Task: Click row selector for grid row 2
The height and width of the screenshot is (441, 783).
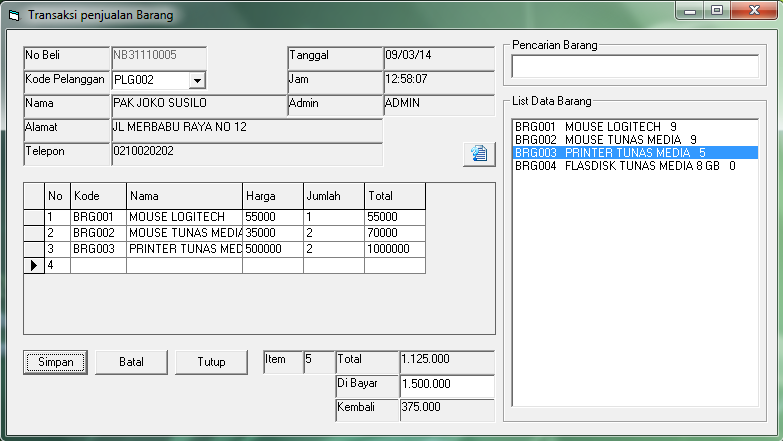Action: (34, 233)
